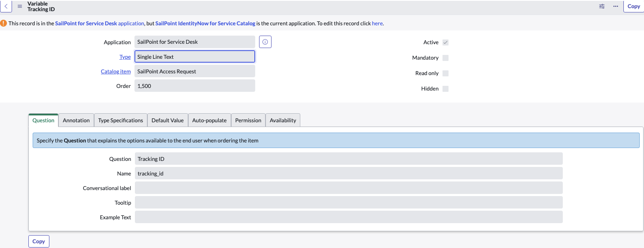The image size is (644, 248).
Task: Open more options ellipsis in header
Action: [x=616, y=6]
